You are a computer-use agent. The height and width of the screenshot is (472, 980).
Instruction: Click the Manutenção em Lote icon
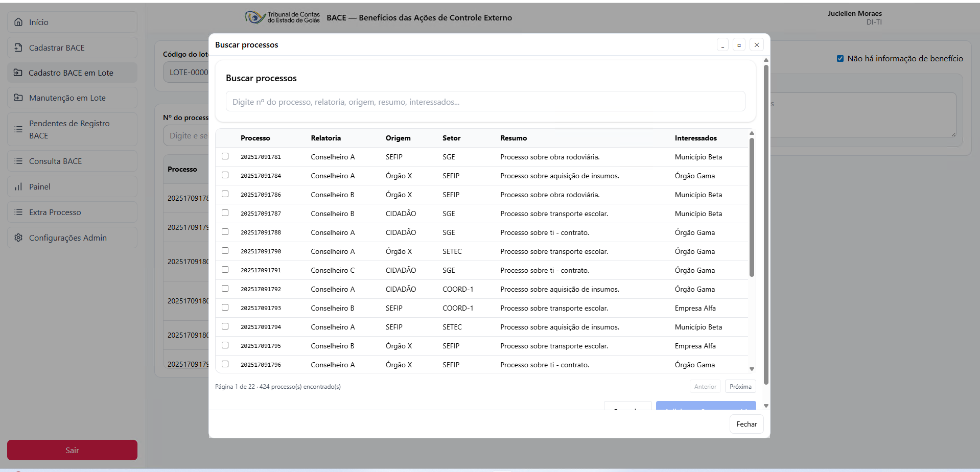pos(18,98)
